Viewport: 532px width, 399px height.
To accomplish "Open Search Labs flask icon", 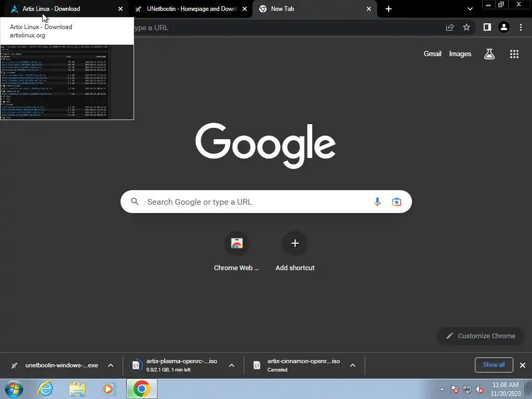I will 489,54.
